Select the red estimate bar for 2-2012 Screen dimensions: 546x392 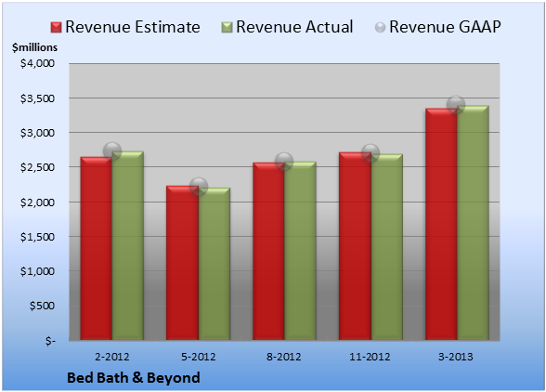[x=97, y=248]
